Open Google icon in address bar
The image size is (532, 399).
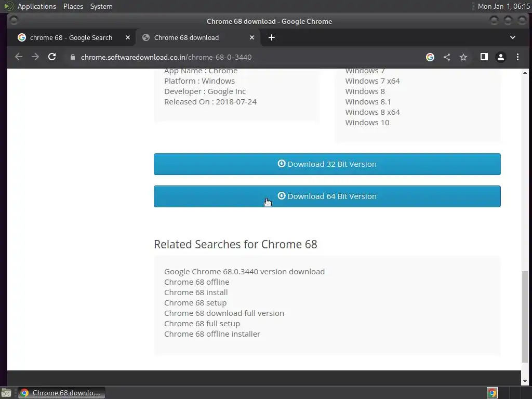point(430,57)
